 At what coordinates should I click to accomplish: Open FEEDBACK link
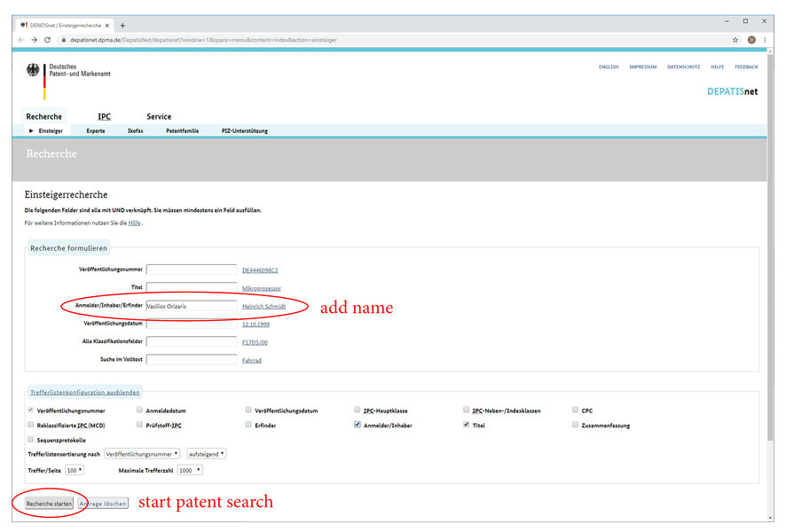[746, 66]
